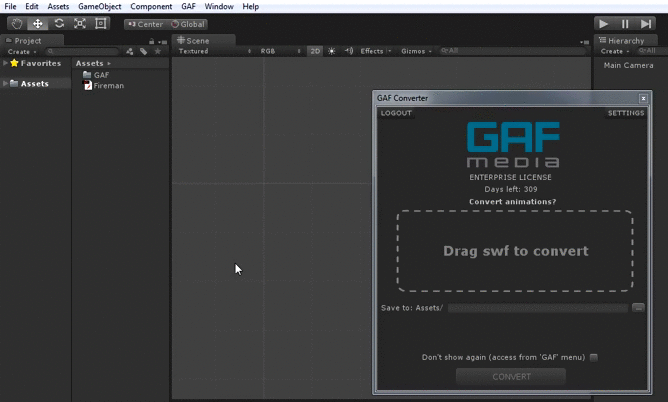Click the Assets breadcrumb path
This screenshot has width=668, height=402.
(89, 63)
